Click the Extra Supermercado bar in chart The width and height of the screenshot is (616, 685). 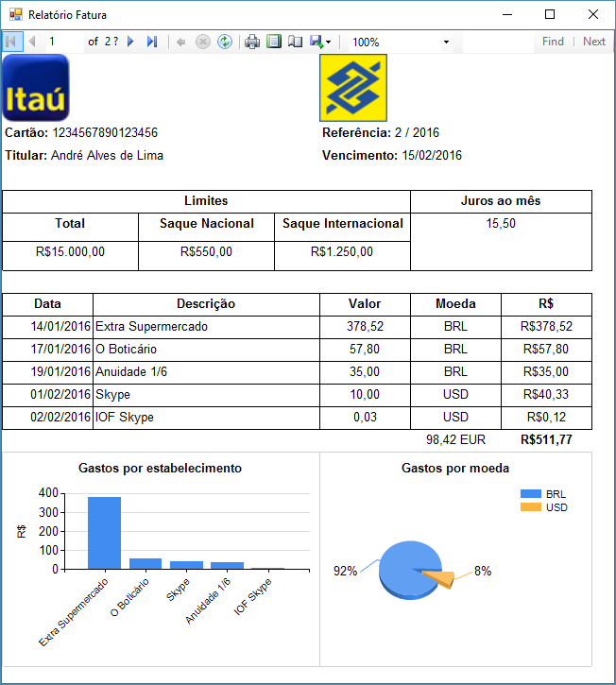[104, 533]
